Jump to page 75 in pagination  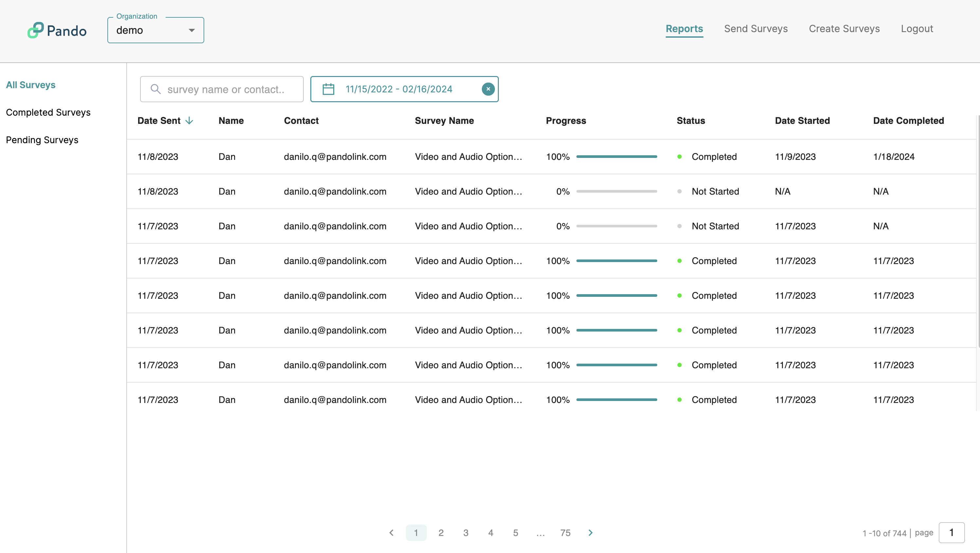click(x=565, y=532)
